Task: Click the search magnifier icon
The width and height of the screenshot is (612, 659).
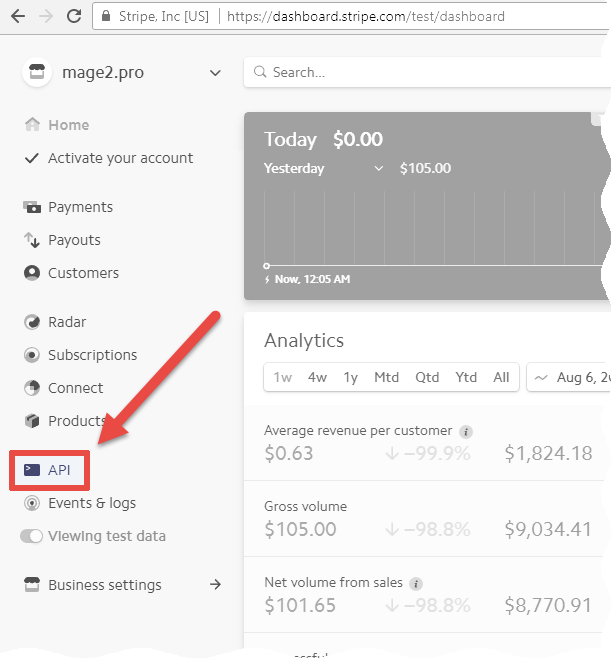Action: click(260, 72)
